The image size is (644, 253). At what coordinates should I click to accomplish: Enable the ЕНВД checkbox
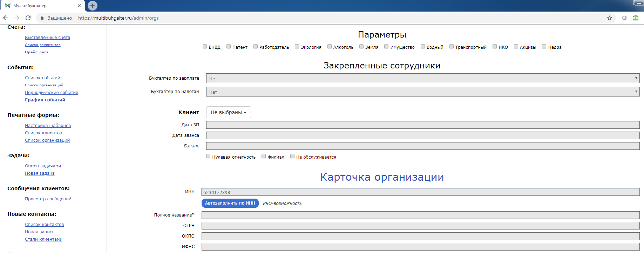pyautogui.click(x=205, y=47)
